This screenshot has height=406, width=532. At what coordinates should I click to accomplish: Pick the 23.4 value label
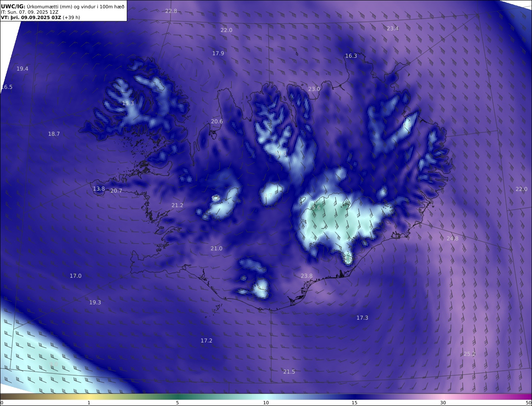coord(393,28)
